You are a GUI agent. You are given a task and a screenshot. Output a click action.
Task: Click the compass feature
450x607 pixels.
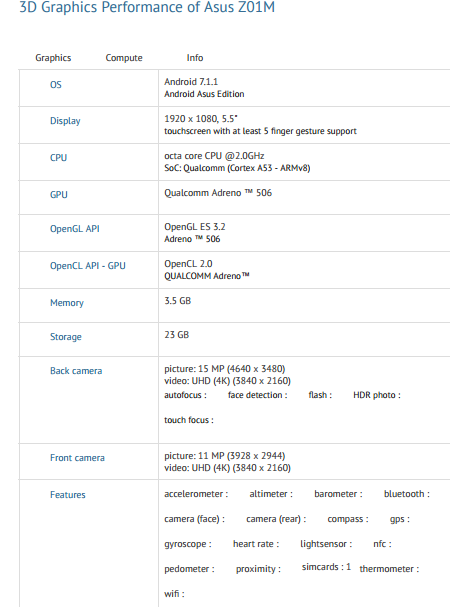tap(348, 519)
